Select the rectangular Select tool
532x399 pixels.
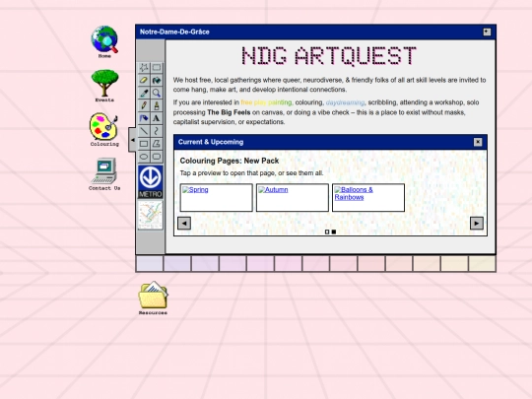point(157,68)
